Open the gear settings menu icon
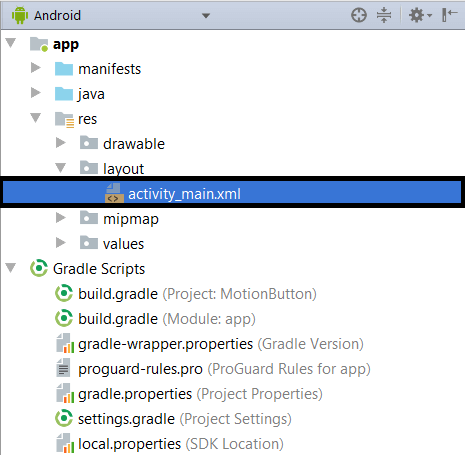 click(x=420, y=15)
